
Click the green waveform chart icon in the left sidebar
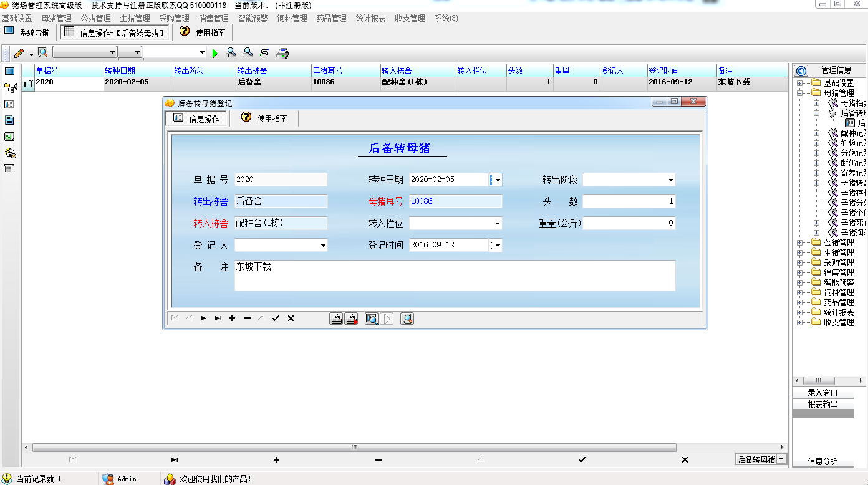9,137
